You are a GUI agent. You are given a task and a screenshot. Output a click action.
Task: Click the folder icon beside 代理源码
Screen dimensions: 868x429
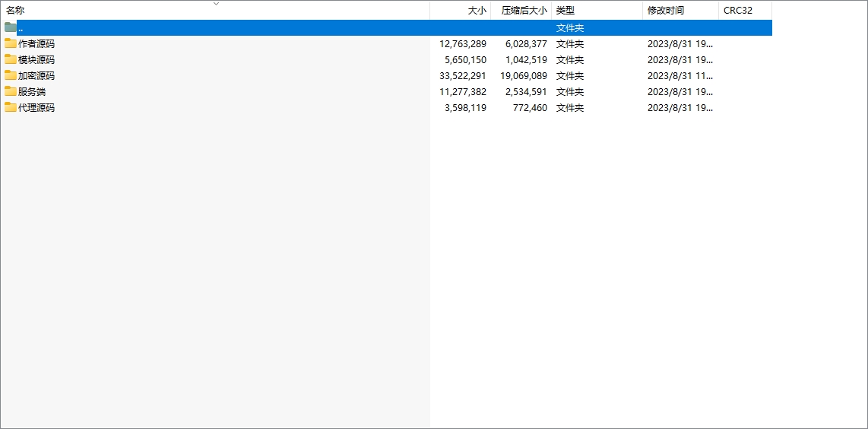point(11,107)
